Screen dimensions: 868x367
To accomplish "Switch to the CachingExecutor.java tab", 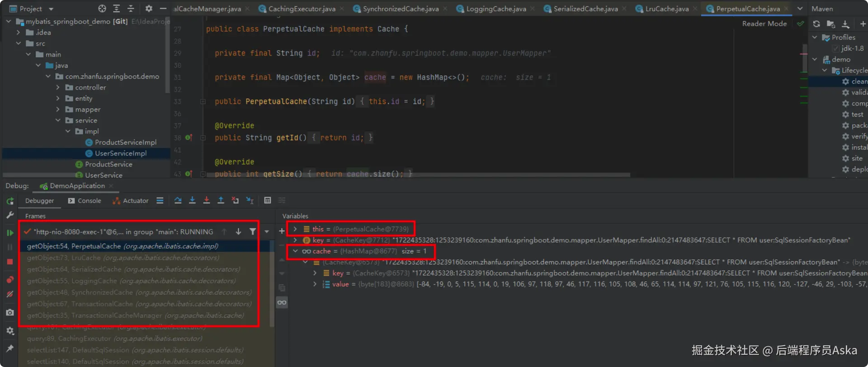I will click(302, 9).
